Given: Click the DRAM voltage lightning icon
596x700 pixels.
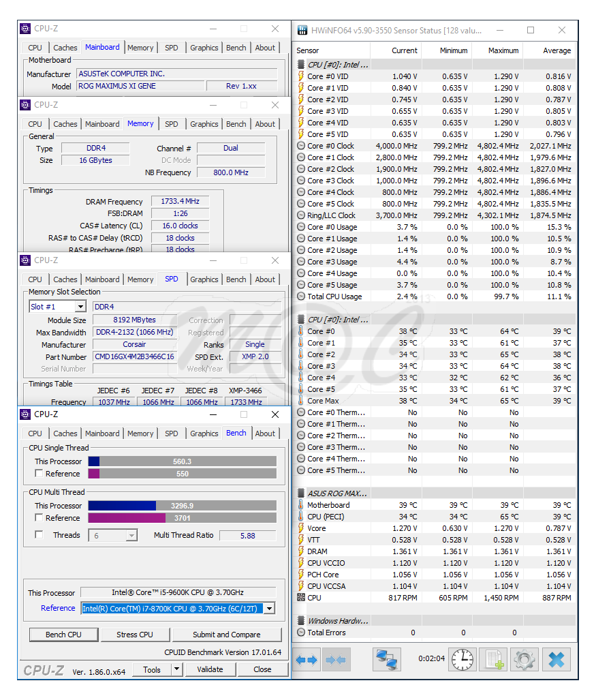Looking at the screenshot, I should (x=301, y=551).
